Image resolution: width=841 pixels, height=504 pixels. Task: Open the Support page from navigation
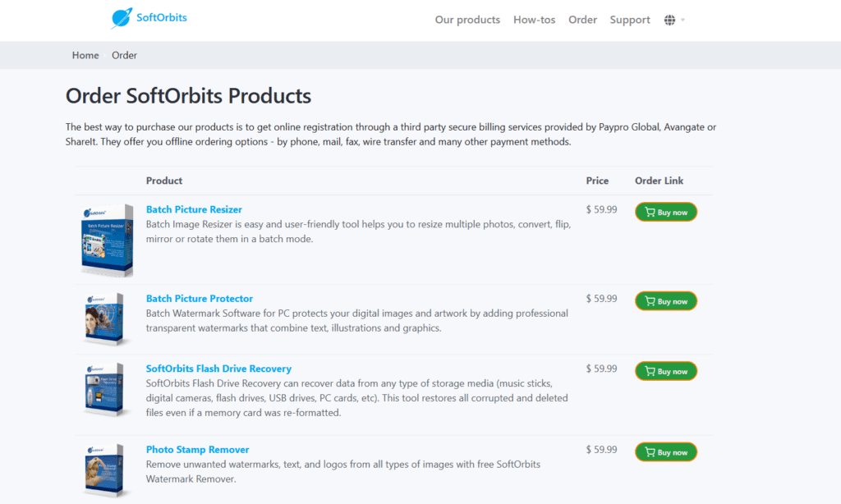tap(630, 20)
